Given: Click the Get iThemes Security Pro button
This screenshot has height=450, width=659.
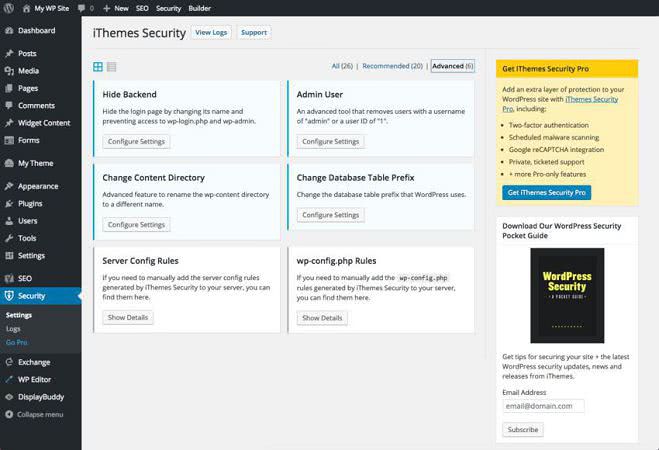Looking at the screenshot, I should (546, 192).
